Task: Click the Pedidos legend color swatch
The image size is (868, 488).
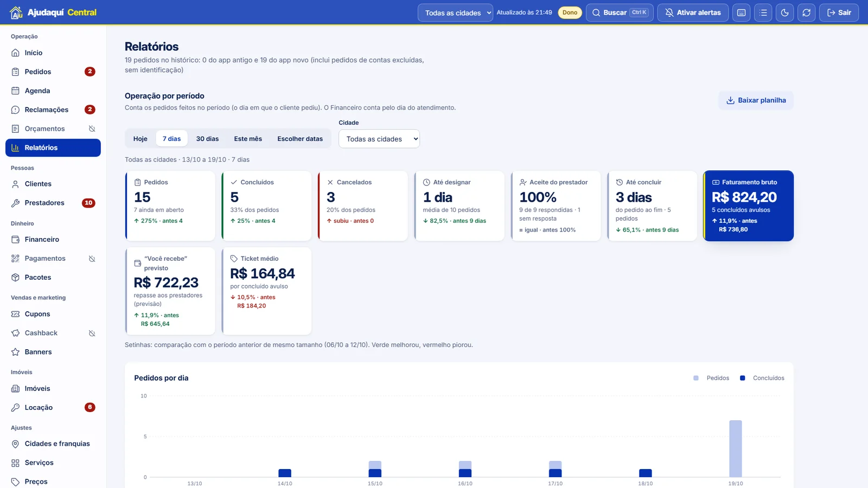Action: click(696, 378)
